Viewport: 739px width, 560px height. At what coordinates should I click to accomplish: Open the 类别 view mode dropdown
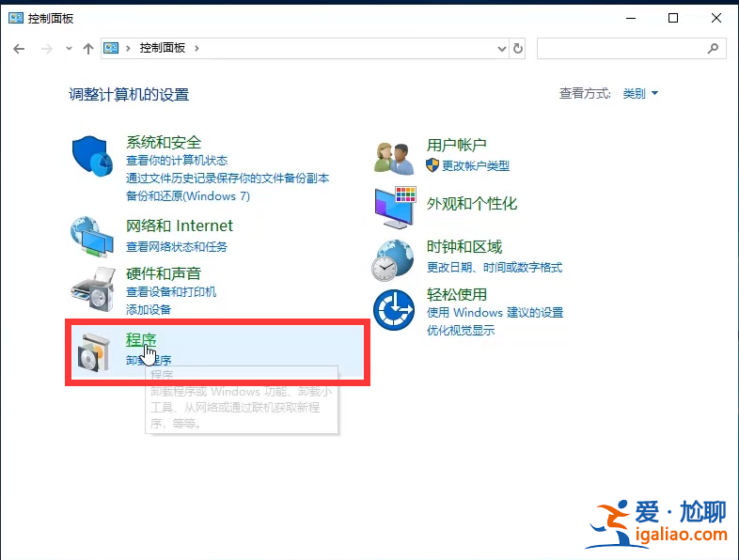(640, 93)
